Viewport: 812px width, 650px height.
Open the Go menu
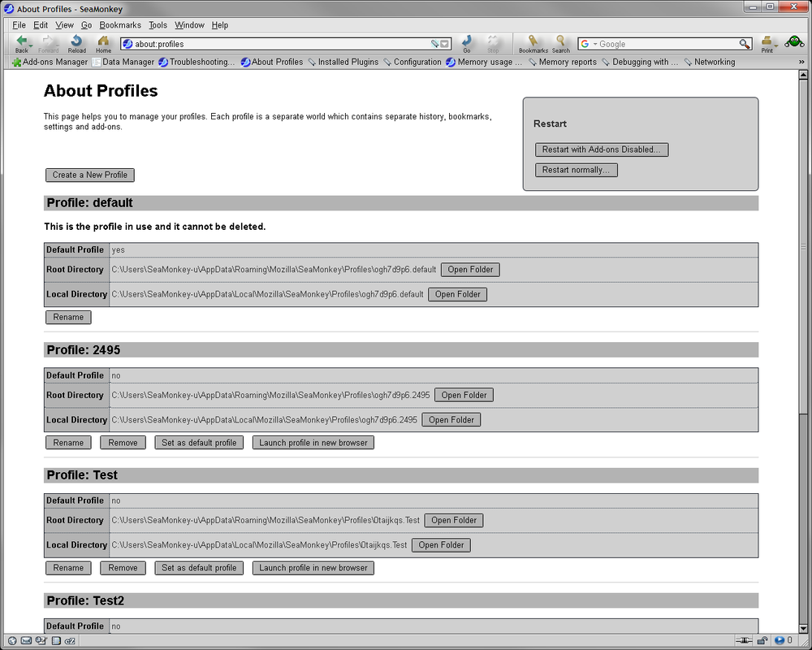point(87,25)
